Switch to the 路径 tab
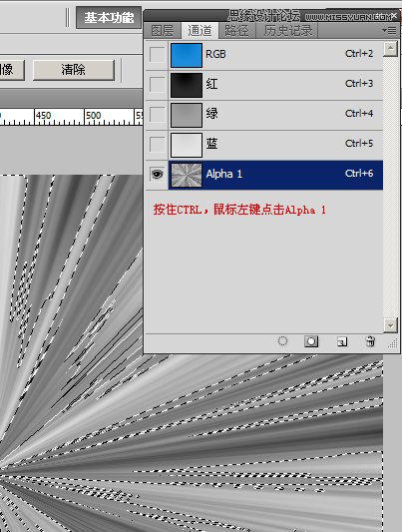Viewport: 402px width, 532px height. click(236, 31)
